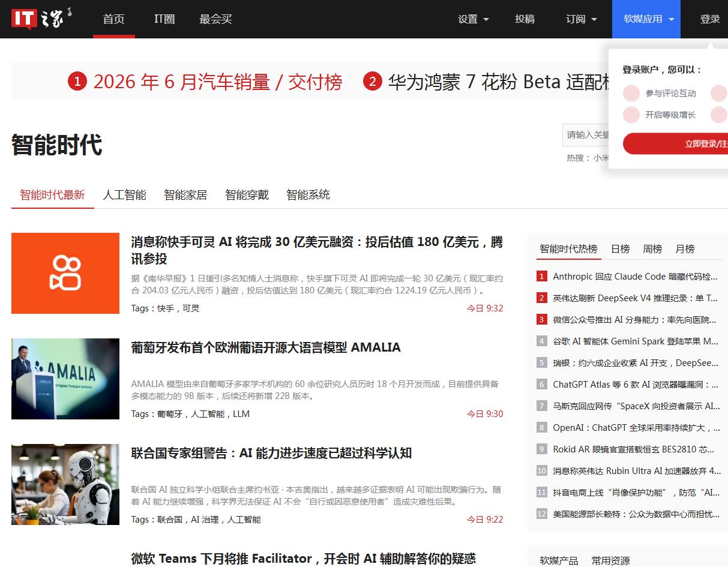The width and height of the screenshot is (728, 567).
Task: Open article 消息称快手可灵 AI 将完成 30 亿美元融资
Action: (317, 251)
